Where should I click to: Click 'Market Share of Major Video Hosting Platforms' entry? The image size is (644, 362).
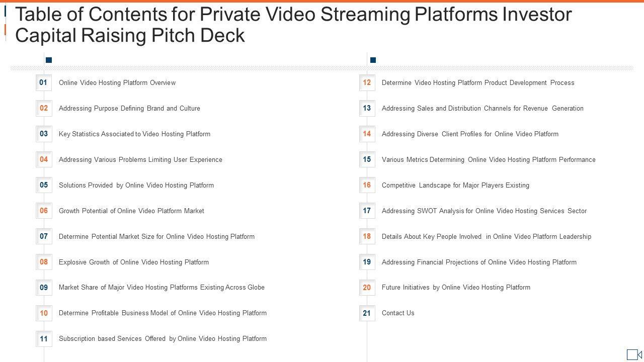click(162, 287)
